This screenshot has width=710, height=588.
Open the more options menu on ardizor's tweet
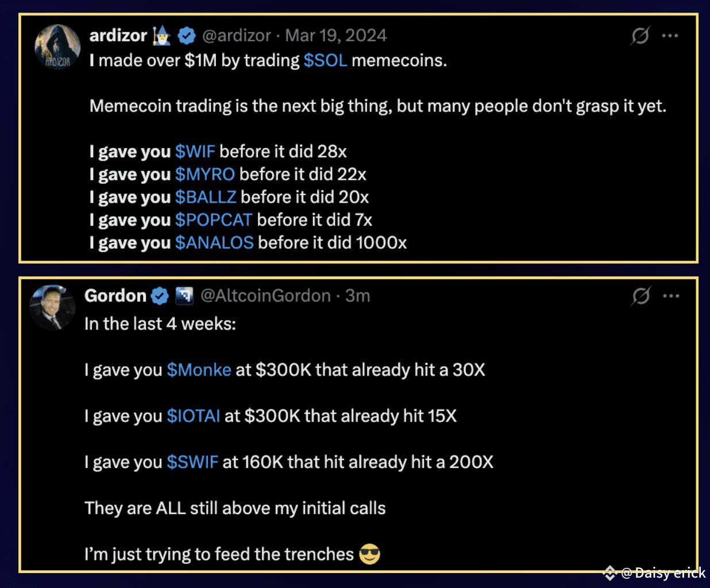(671, 35)
